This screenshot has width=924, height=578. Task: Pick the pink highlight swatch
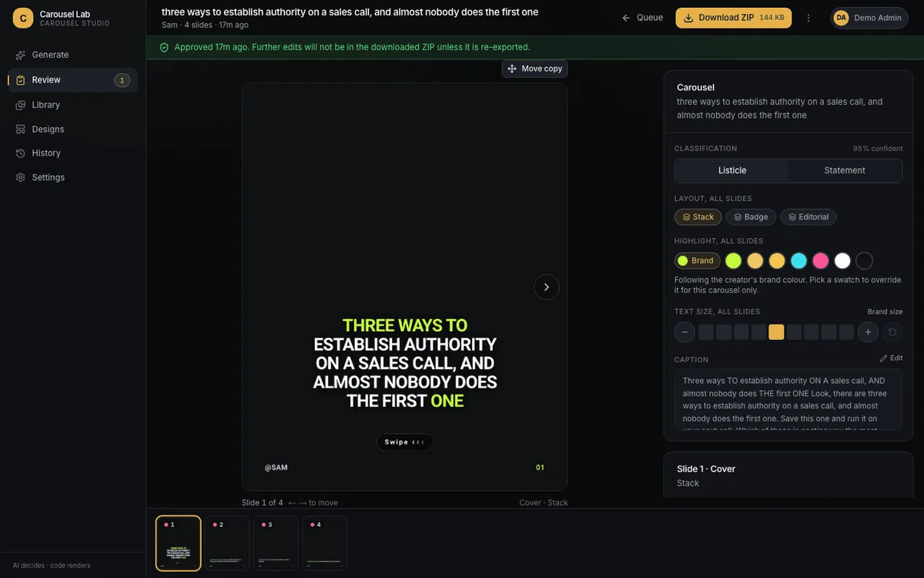[x=821, y=260]
